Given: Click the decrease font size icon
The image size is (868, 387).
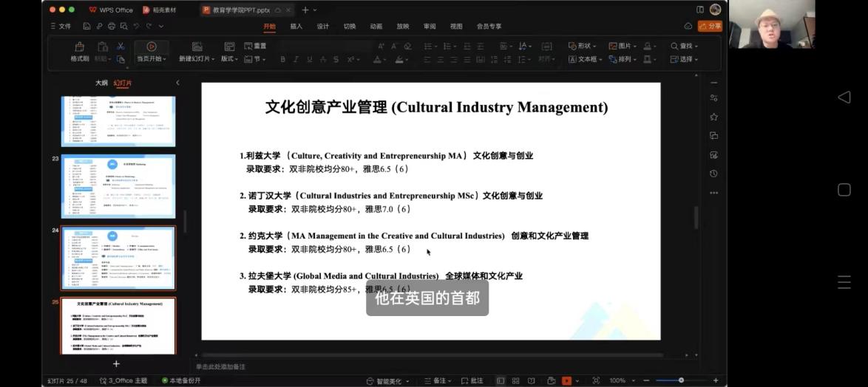Looking at the screenshot, I should point(394,46).
